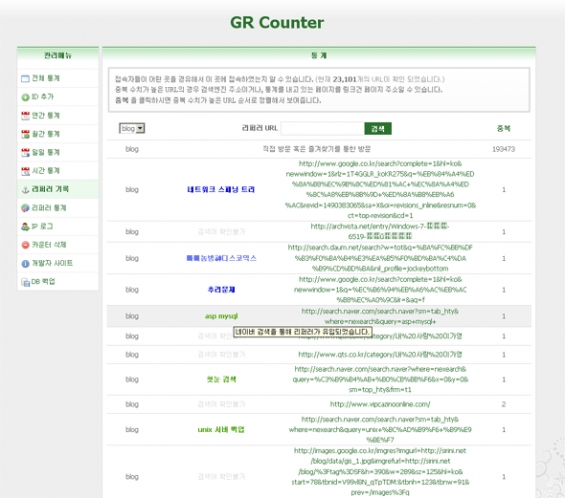Open 월간 통계 monthly statistics icon

25,134
